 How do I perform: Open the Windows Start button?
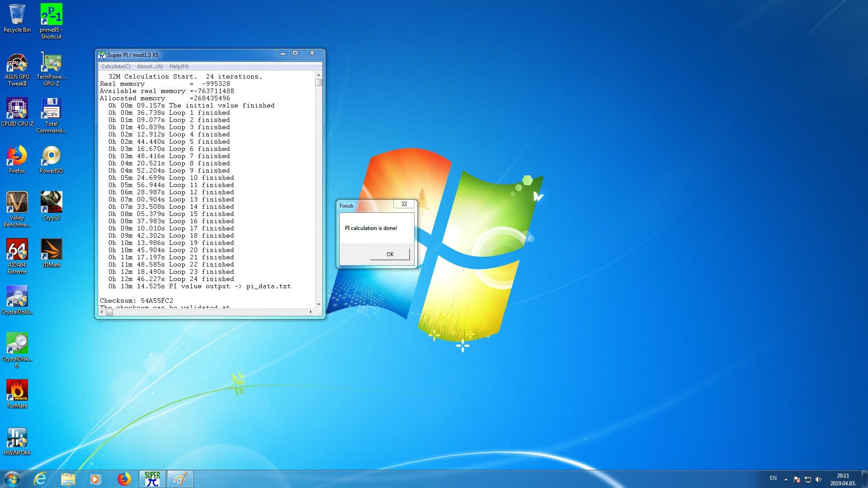click(x=12, y=479)
